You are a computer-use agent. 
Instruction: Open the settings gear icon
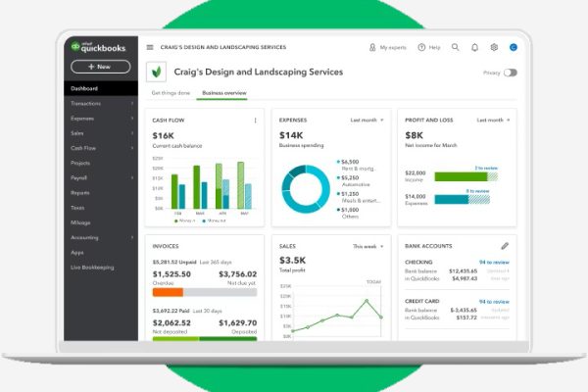click(x=494, y=47)
